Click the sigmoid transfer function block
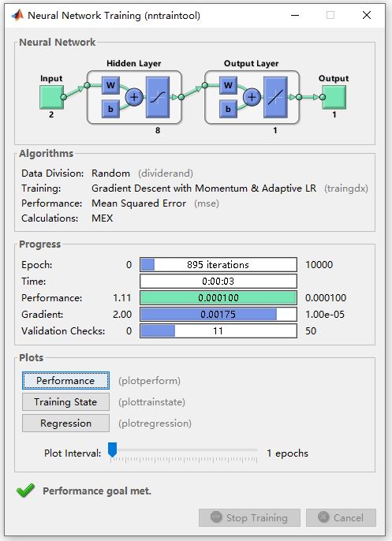The height and width of the screenshot is (541, 392). click(158, 98)
